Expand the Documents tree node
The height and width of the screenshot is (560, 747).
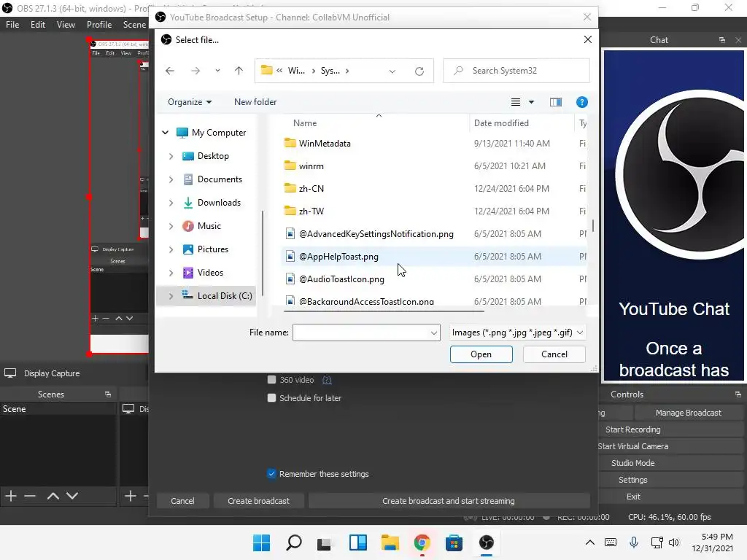click(x=171, y=179)
